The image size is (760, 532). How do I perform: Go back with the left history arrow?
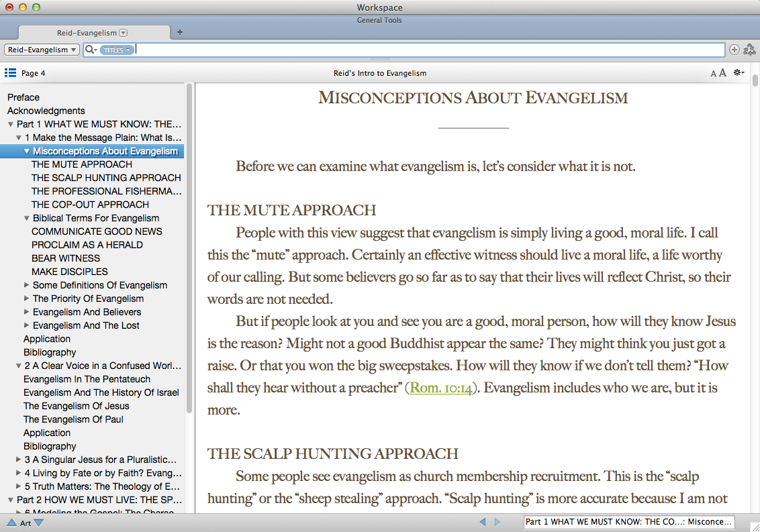click(x=483, y=522)
